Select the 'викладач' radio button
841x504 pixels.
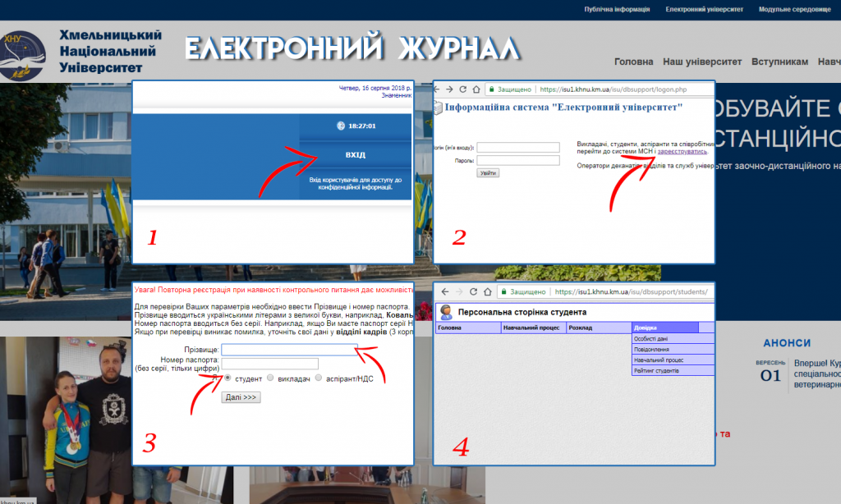point(270,378)
